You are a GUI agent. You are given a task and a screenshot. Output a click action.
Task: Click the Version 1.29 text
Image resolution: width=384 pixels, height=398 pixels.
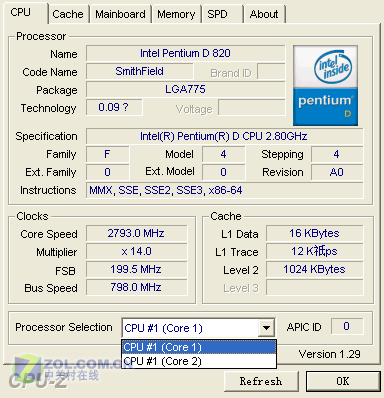click(329, 354)
